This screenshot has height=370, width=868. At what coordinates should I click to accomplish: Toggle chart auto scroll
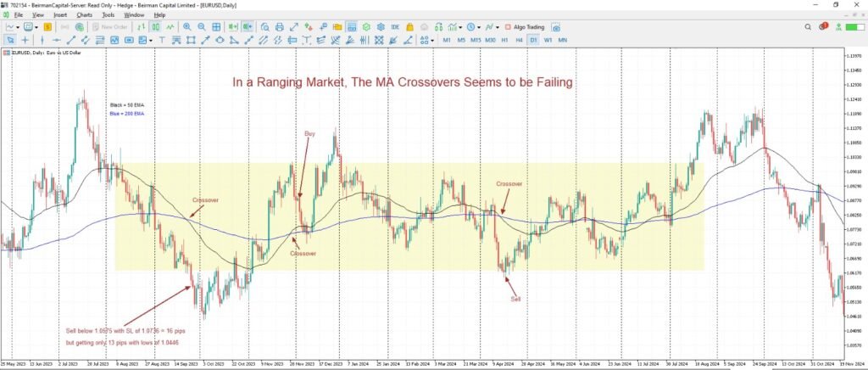pos(232,27)
